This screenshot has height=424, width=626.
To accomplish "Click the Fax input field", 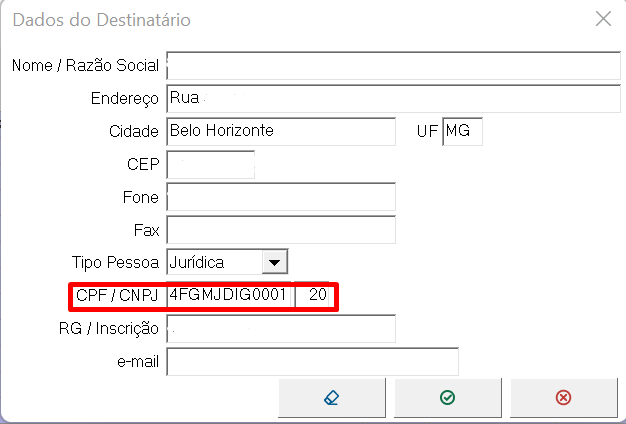I will (x=281, y=230).
